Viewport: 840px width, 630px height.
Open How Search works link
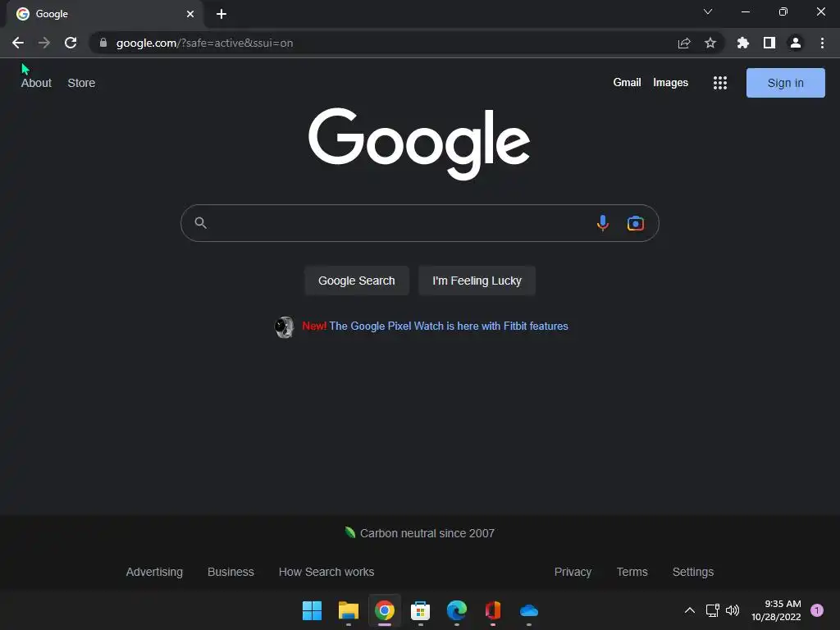click(x=326, y=572)
